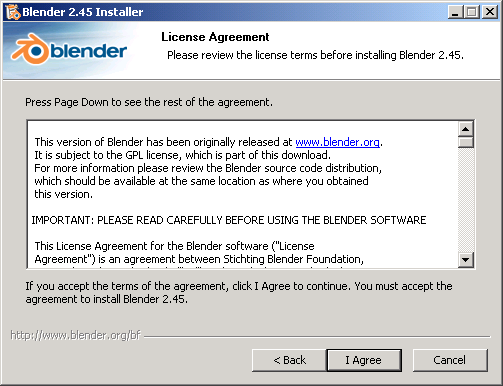Click the line mentioning the GPL license
Image resolution: width=503 pixels, height=386 pixels.
pos(182,155)
